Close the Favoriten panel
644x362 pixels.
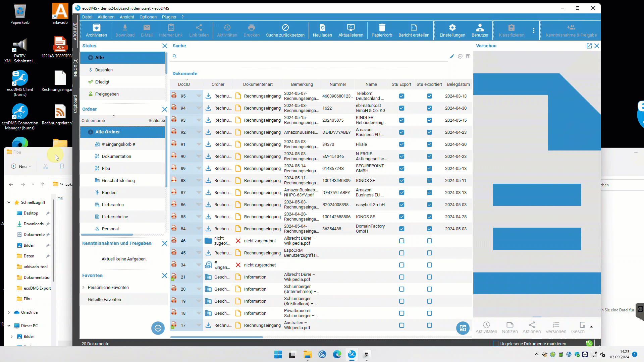164,276
